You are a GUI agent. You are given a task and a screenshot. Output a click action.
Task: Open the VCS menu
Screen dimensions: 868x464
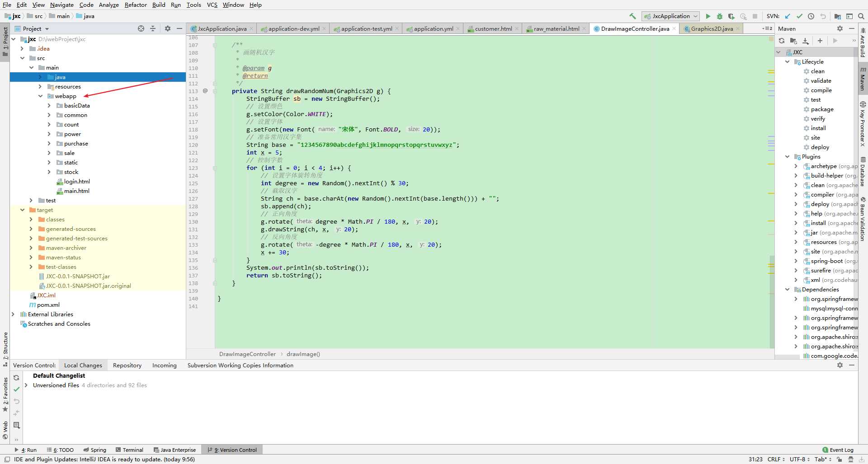pyautogui.click(x=212, y=5)
